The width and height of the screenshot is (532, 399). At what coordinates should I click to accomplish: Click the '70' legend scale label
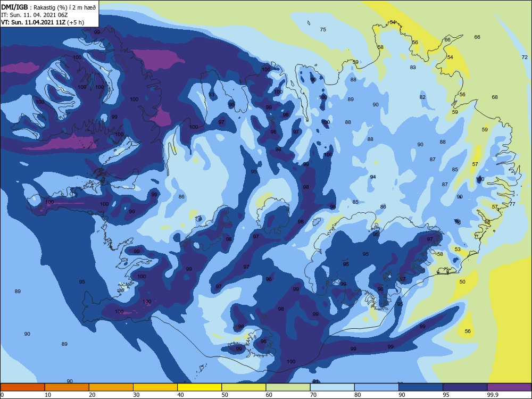click(313, 395)
